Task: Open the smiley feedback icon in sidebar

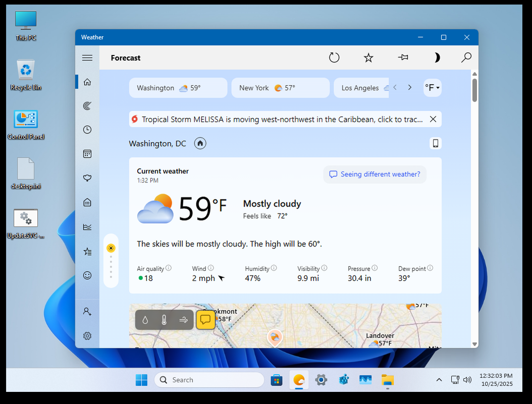Action: (87, 275)
